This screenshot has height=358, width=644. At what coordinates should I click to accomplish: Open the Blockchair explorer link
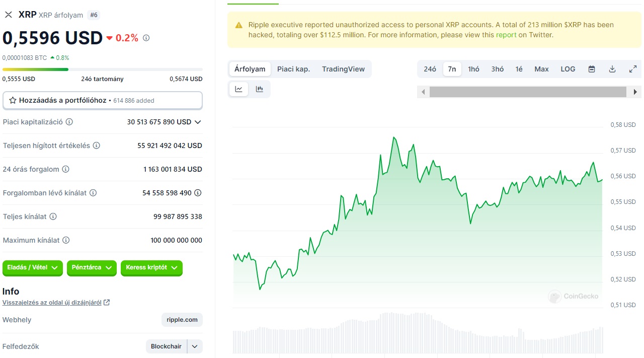pos(166,346)
